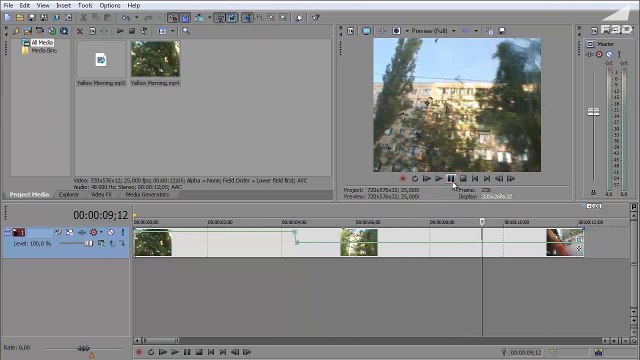Screen dimensions: 640x360
Task: Open Master Bus FX icon
Action: [x=589, y=54]
